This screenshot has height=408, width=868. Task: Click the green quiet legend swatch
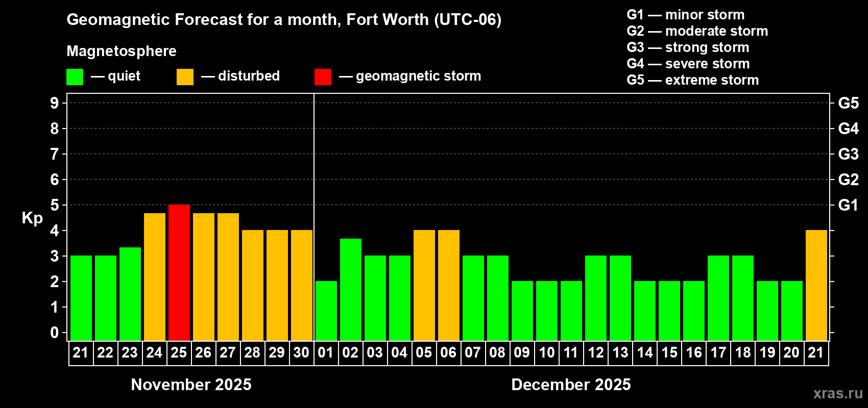(75, 77)
